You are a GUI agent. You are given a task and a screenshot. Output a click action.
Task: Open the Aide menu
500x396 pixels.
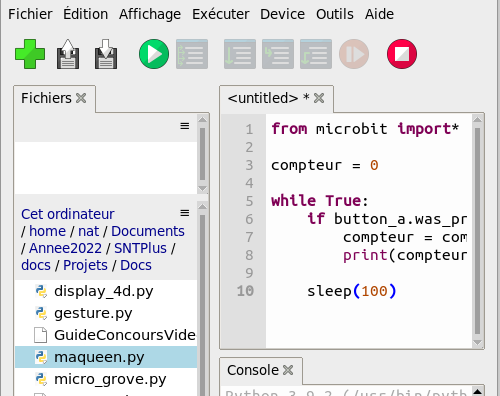(379, 14)
